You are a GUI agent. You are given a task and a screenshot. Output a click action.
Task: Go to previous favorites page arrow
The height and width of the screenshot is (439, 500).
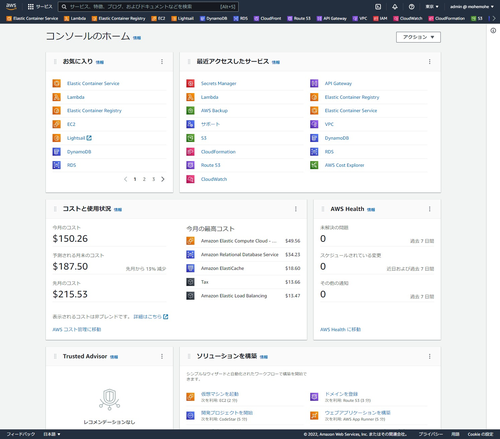(125, 179)
